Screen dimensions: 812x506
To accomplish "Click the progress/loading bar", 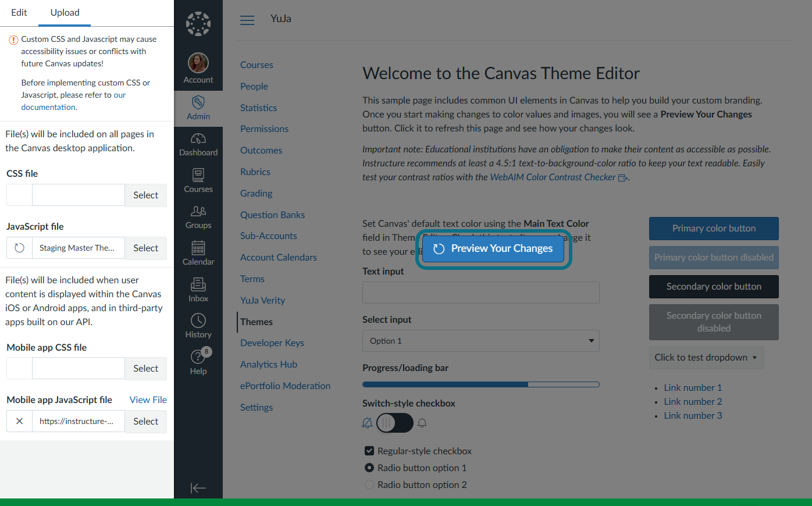I will [x=480, y=384].
